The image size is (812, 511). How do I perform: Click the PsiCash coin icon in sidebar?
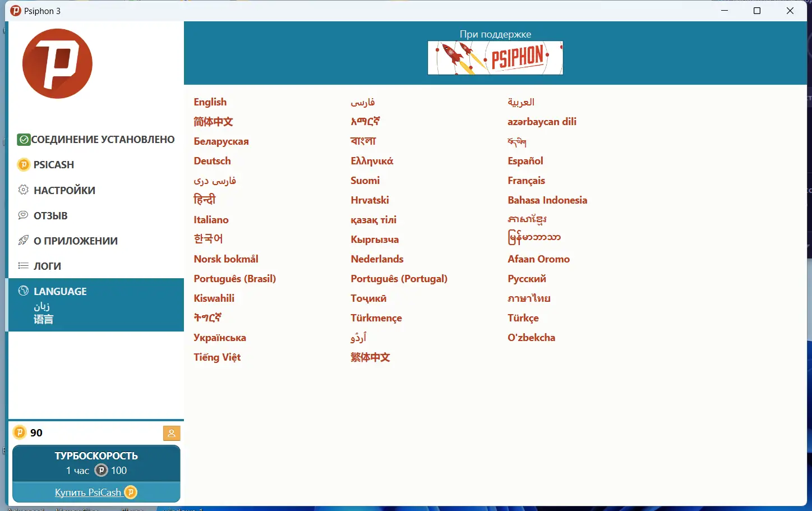pyautogui.click(x=24, y=164)
